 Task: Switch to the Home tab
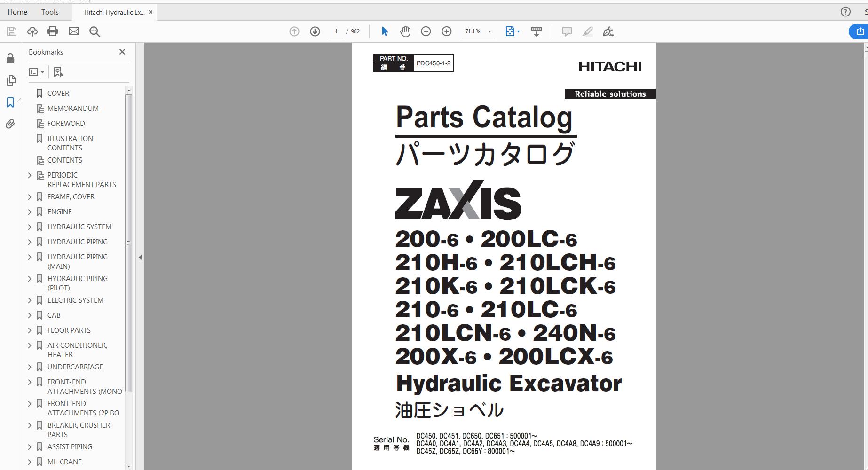[17, 12]
